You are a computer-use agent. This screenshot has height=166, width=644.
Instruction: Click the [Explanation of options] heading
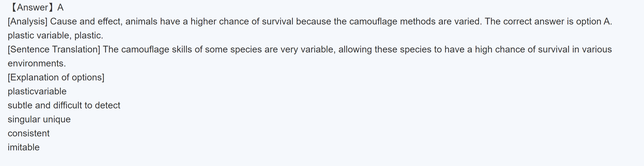56,77
